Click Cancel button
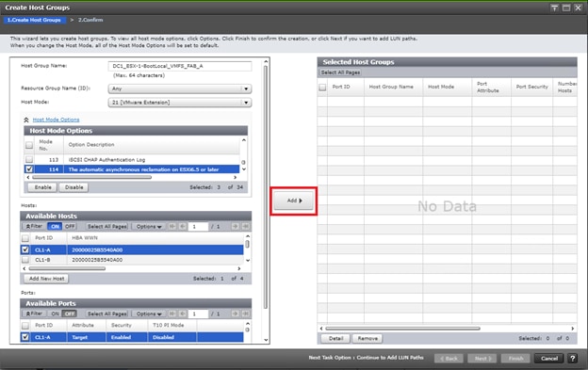The image size is (588, 370). (549, 359)
